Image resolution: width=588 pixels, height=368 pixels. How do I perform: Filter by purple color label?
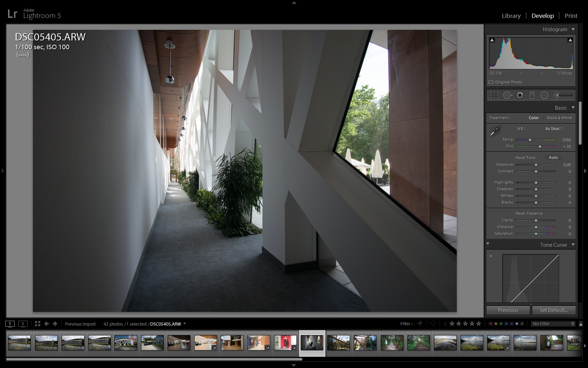point(512,324)
